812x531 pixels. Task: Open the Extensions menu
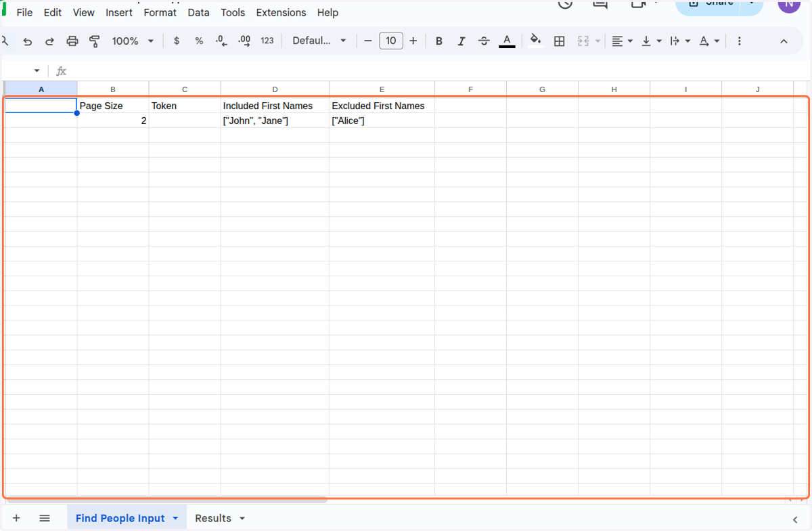(281, 12)
